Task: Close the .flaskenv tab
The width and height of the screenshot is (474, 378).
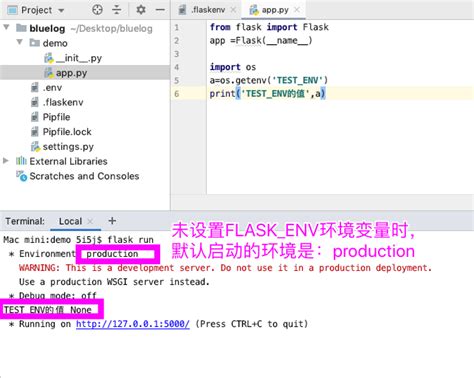Action: click(233, 10)
